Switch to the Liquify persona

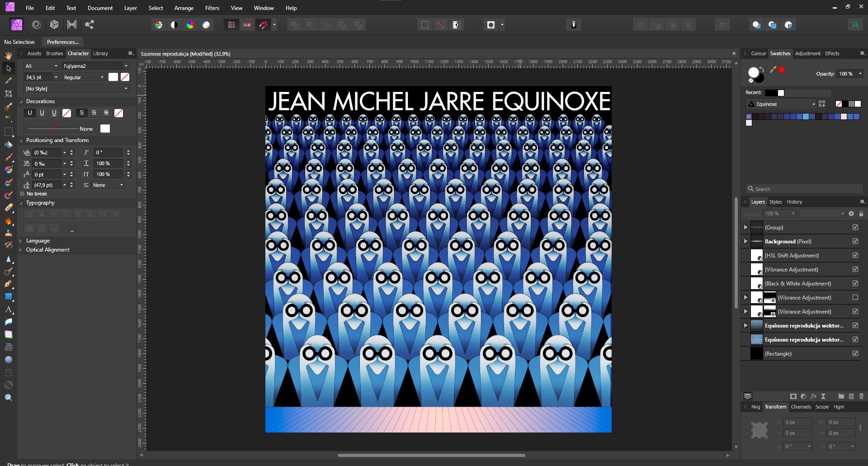(x=37, y=25)
